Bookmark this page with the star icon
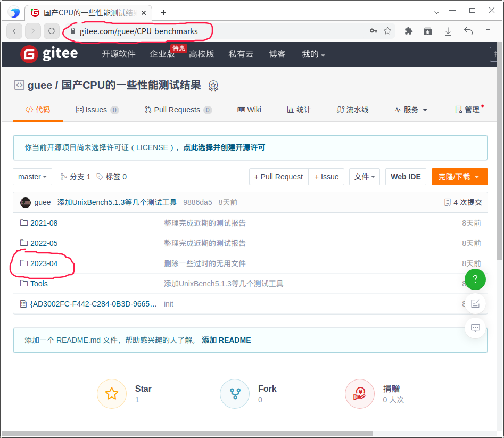The width and height of the screenshot is (504, 438). 387,31
